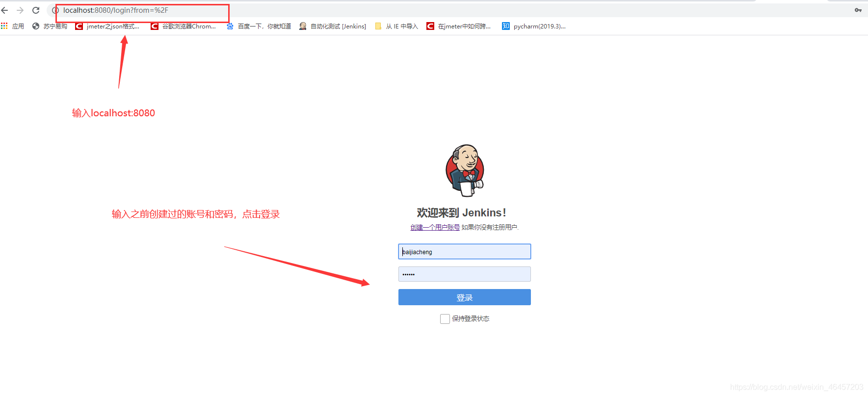Open the 应用 apps grid shortcut
Viewport: 868px width, 396px height.
coord(12,26)
